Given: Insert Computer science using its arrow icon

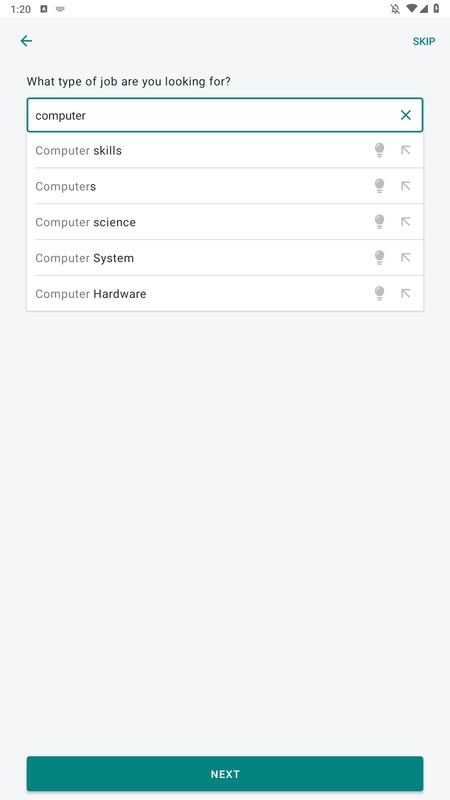Looking at the screenshot, I should pos(406,221).
